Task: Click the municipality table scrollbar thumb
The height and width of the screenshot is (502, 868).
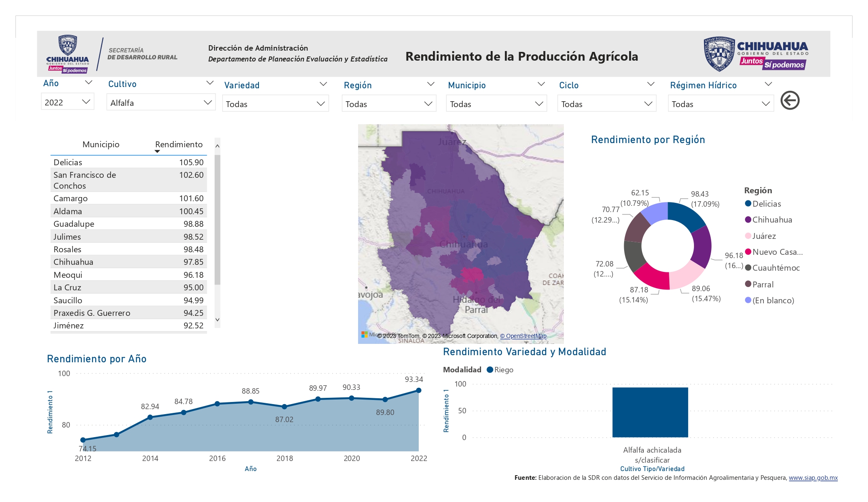Action: pyautogui.click(x=217, y=220)
